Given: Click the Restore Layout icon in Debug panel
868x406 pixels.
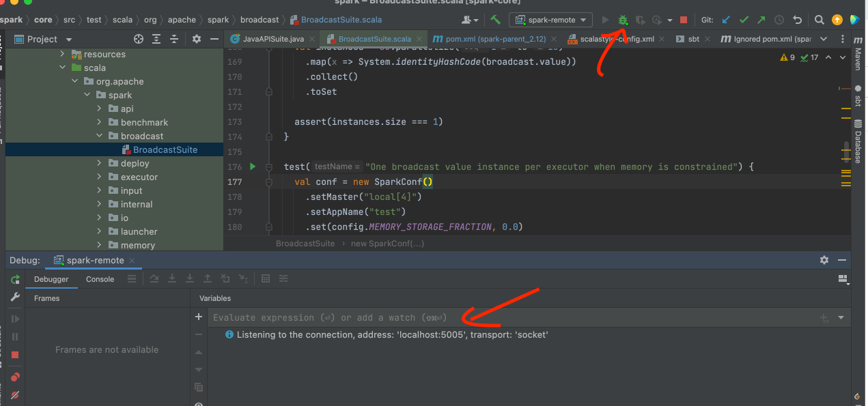Looking at the screenshot, I should coord(843,279).
